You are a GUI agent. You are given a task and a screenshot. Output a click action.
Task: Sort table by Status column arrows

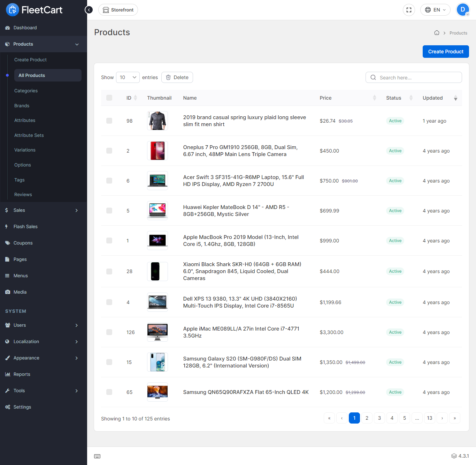click(411, 98)
